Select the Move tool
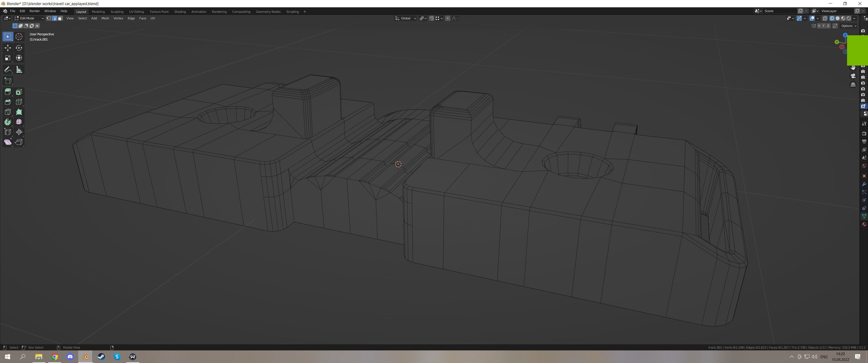Viewport: 868px width, 363px height. pos(8,48)
